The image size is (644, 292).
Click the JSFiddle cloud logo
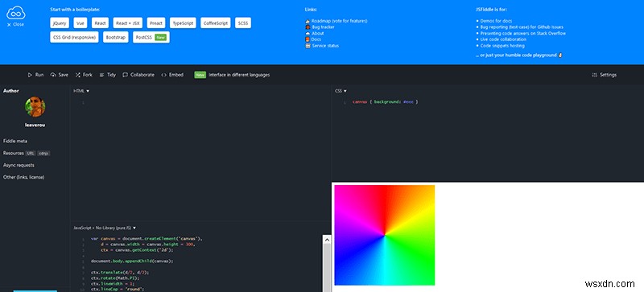tap(16, 13)
